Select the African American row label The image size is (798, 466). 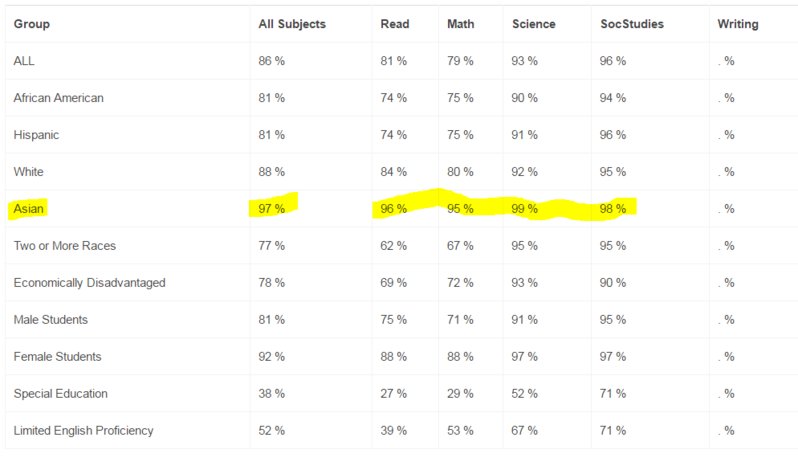59,98
